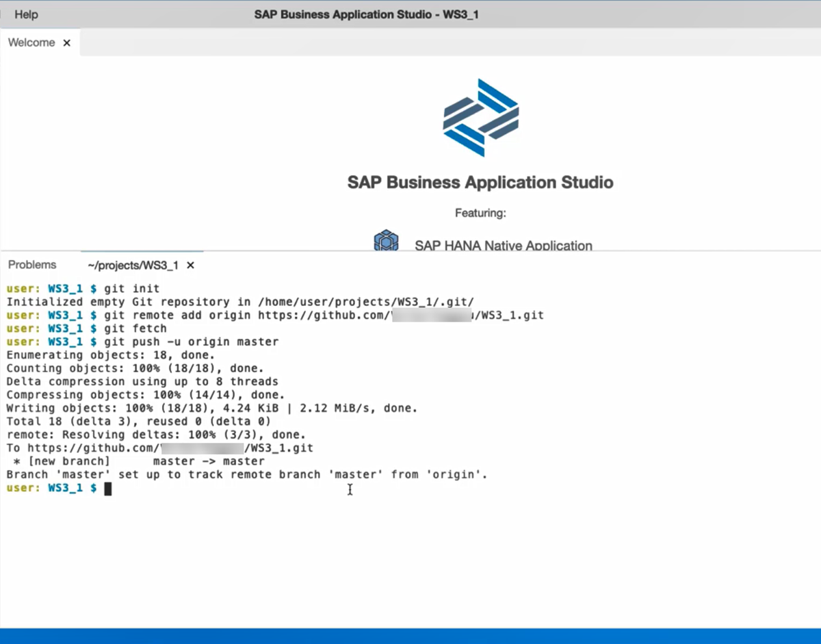This screenshot has width=821, height=644.
Task: Click the 'Initialized empty Git repository' output line
Action: point(240,302)
